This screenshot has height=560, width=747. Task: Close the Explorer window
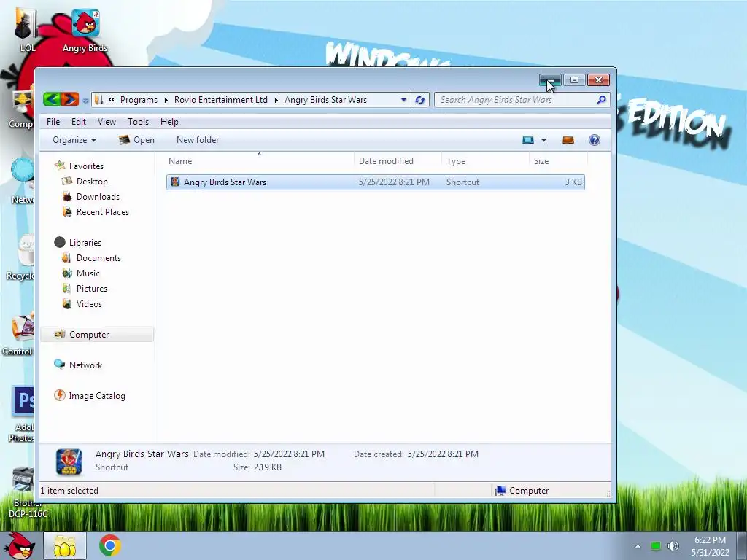click(598, 79)
